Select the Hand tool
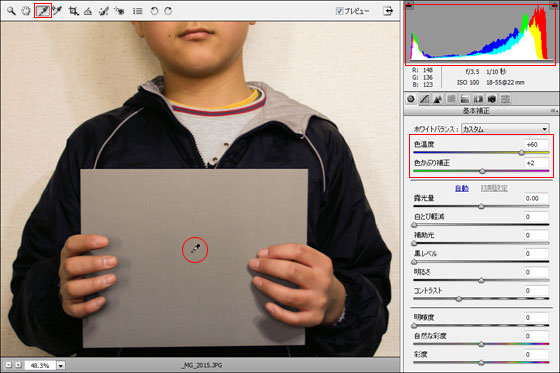Viewport: 560px width, 373px height. click(x=26, y=11)
